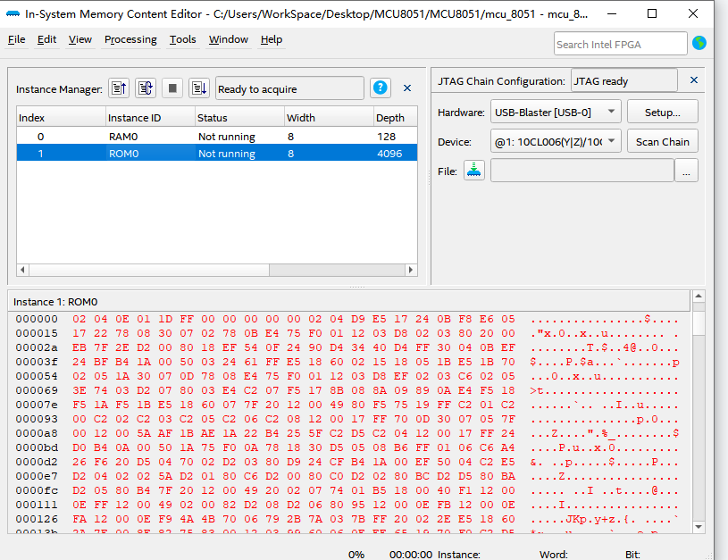Click the Read Data from memory icon

pyautogui.click(x=119, y=88)
